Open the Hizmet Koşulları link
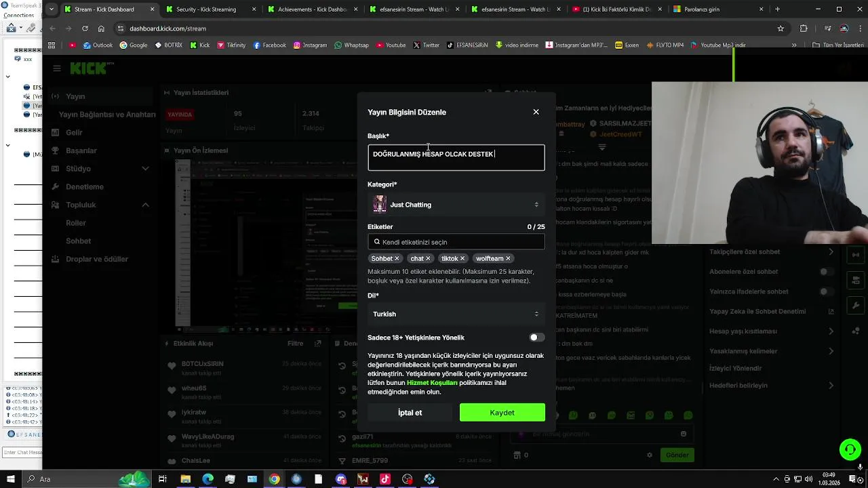Image resolution: width=868 pixels, height=488 pixels. [x=432, y=383]
